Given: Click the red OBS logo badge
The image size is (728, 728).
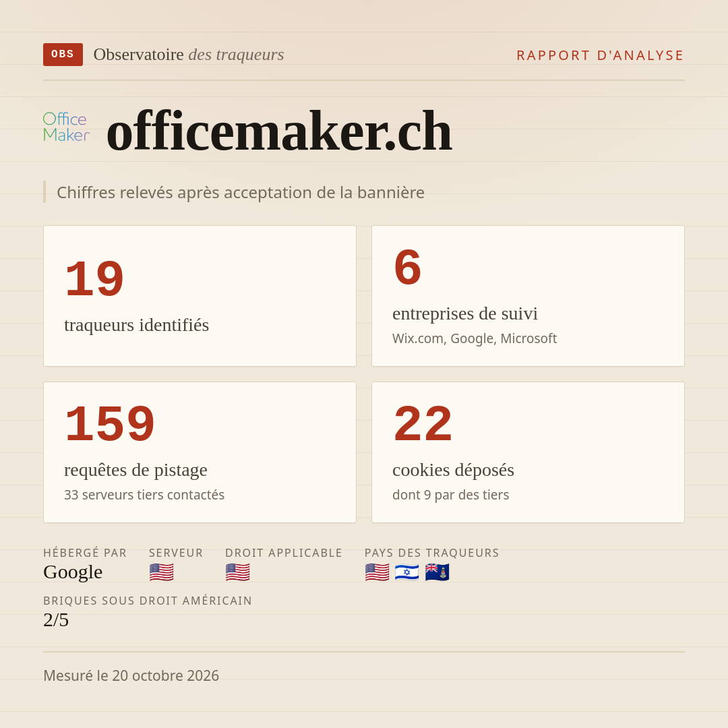Looking at the screenshot, I should (63, 55).
